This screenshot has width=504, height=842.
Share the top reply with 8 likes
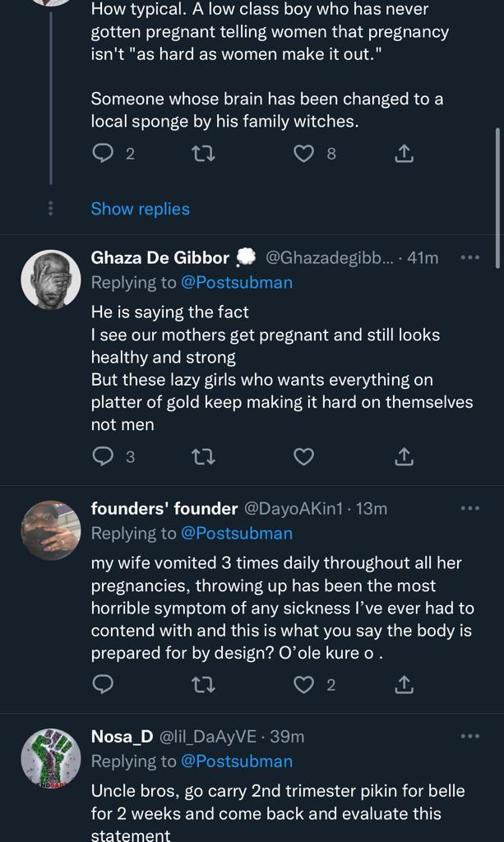click(x=405, y=154)
